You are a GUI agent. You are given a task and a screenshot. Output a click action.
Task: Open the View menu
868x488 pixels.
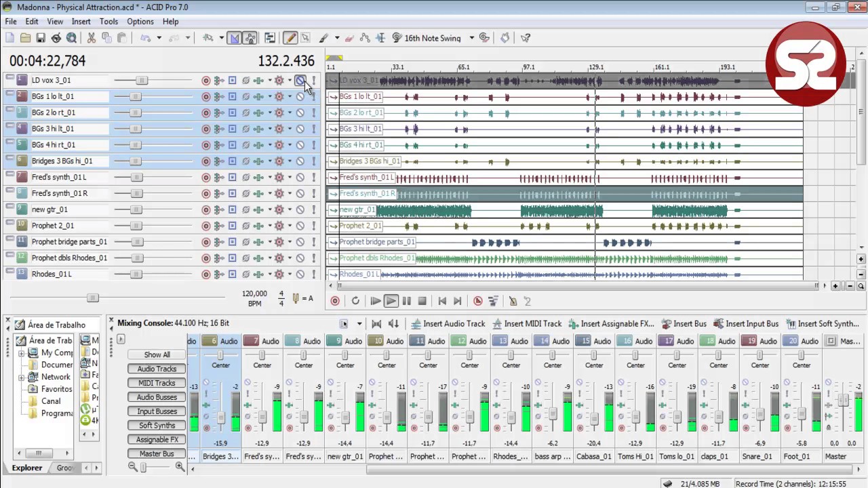click(55, 22)
